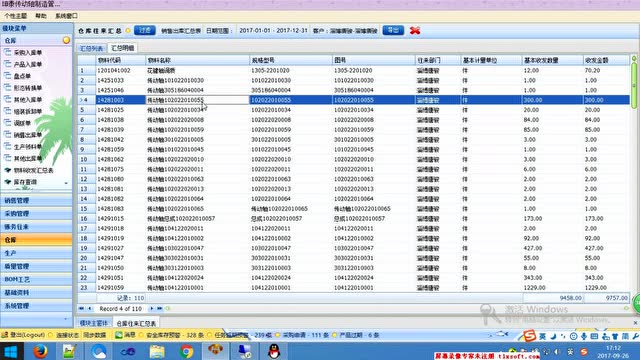Click Sogou toolbar microphone icon
The height and width of the screenshot is (360, 640).
584,336
